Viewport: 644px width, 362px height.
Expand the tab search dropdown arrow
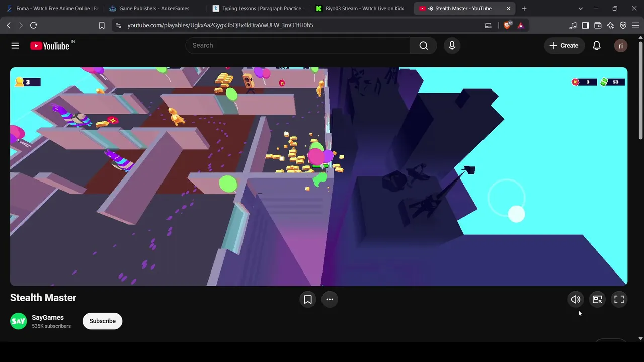[x=581, y=9]
